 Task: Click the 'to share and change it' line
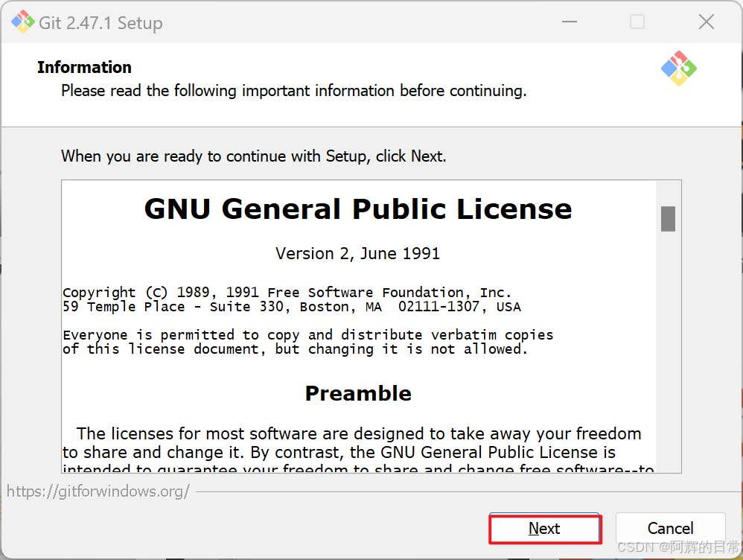339,452
